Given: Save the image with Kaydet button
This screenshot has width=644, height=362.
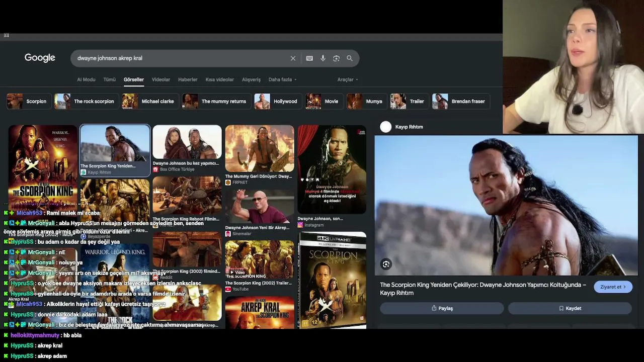Looking at the screenshot, I should tap(570, 308).
